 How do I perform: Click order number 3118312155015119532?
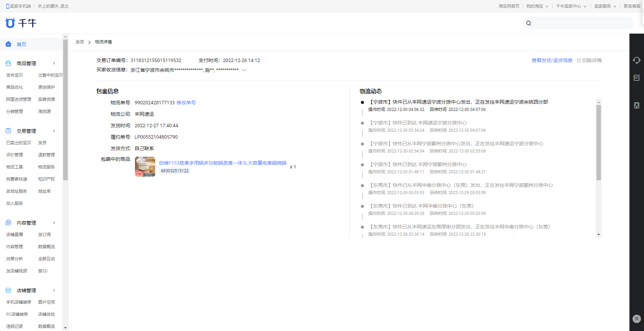pyautogui.click(x=156, y=60)
